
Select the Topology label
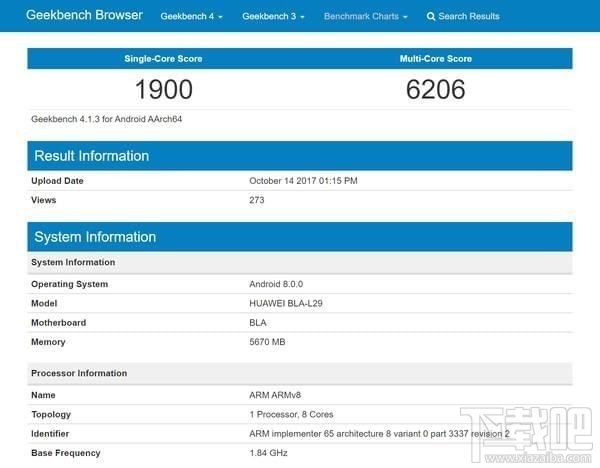click(x=51, y=414)
